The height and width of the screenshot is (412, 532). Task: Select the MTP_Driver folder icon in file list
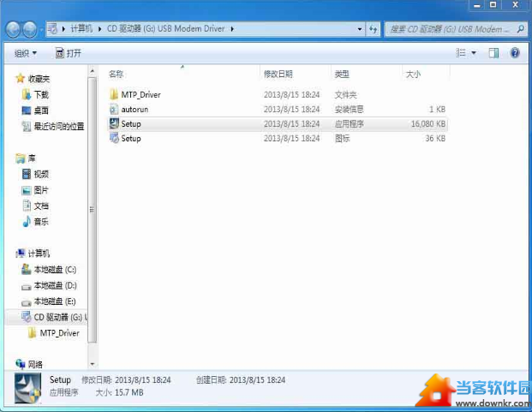pyautogui.click(x=114, y=94)
